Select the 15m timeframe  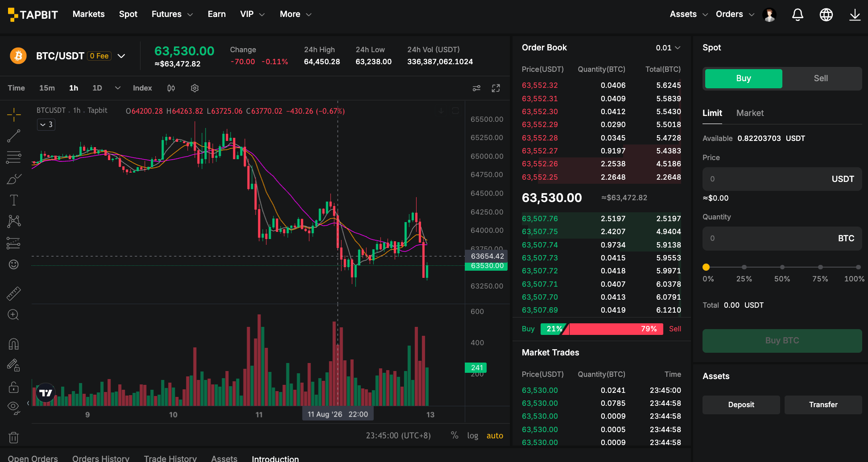[47, 88]
